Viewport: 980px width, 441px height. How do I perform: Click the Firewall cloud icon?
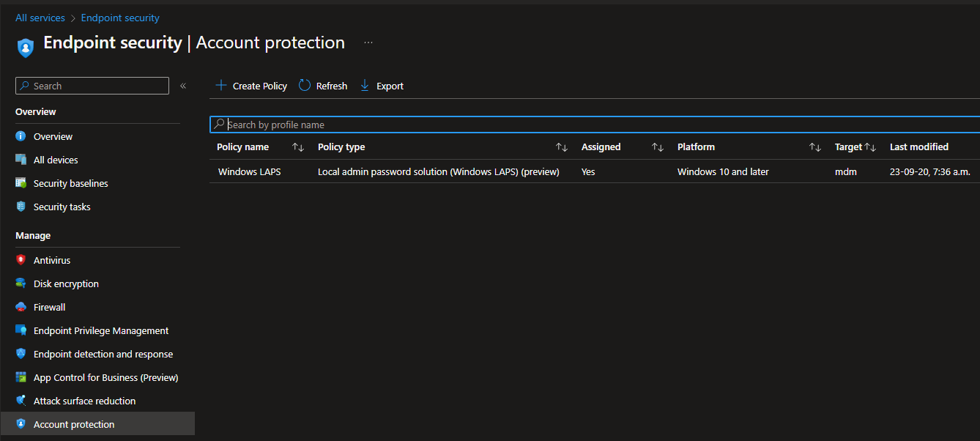coord(21,307)
